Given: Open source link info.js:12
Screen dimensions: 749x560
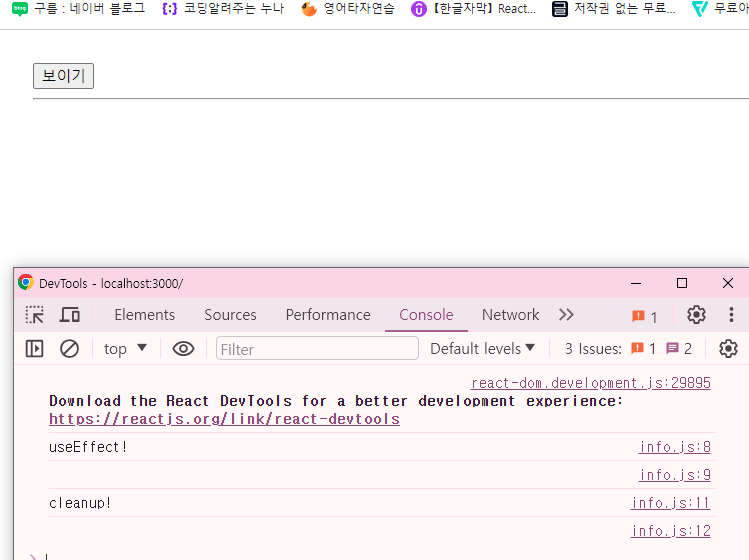Looking at the screenshot, I should tap(671, 531).
